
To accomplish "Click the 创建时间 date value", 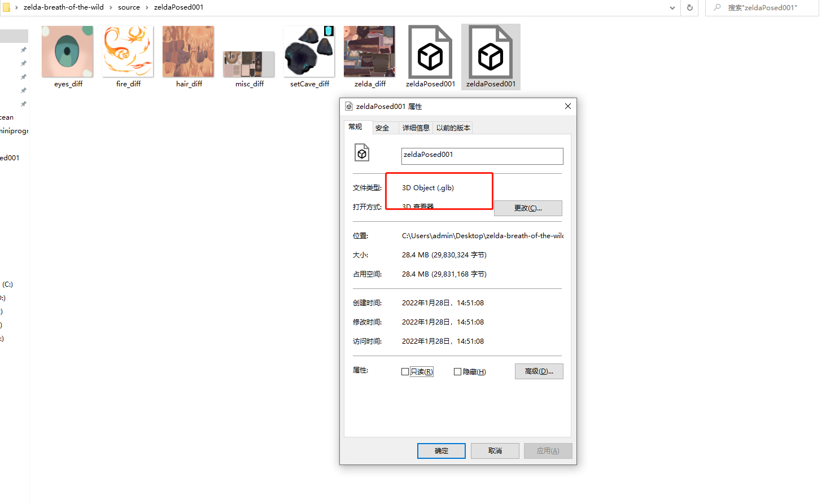I will (443, 303).
